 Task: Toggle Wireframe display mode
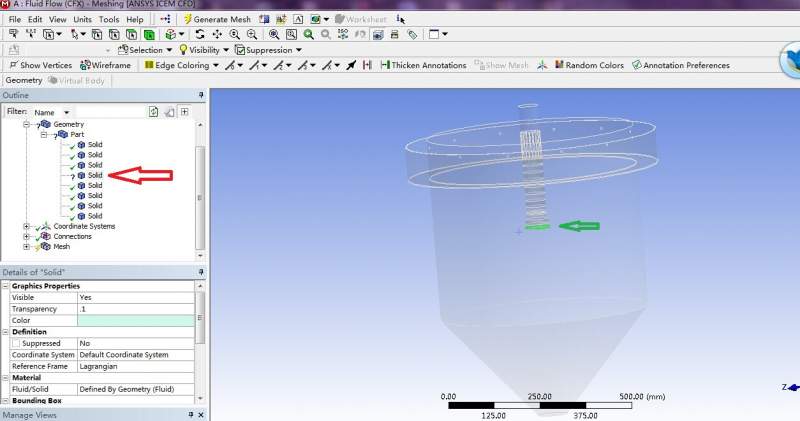pyautogui.click(x=106, y=65)
